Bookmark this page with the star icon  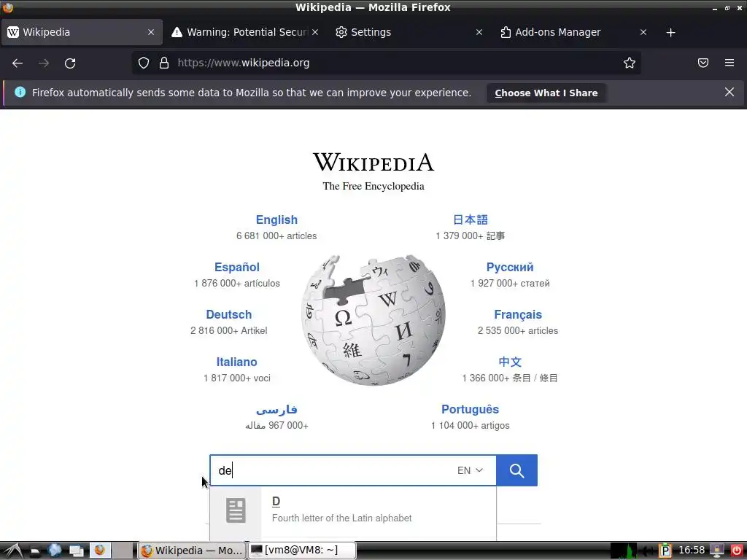[630, 63]
